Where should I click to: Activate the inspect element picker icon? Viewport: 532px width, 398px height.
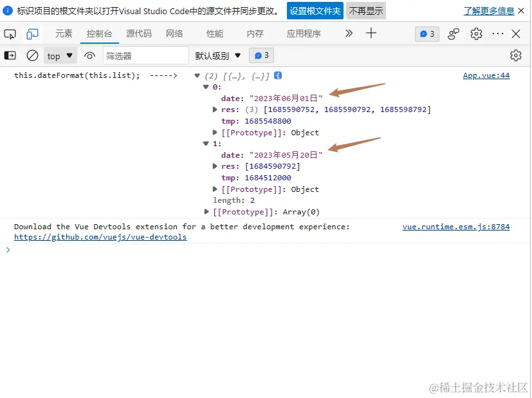[10, 34]
